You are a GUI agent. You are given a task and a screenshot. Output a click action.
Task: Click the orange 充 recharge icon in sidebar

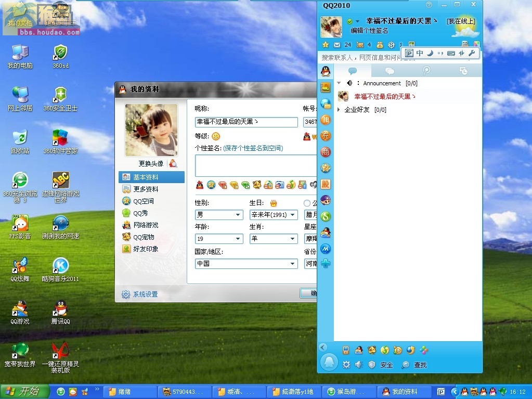tap(326, 136)
